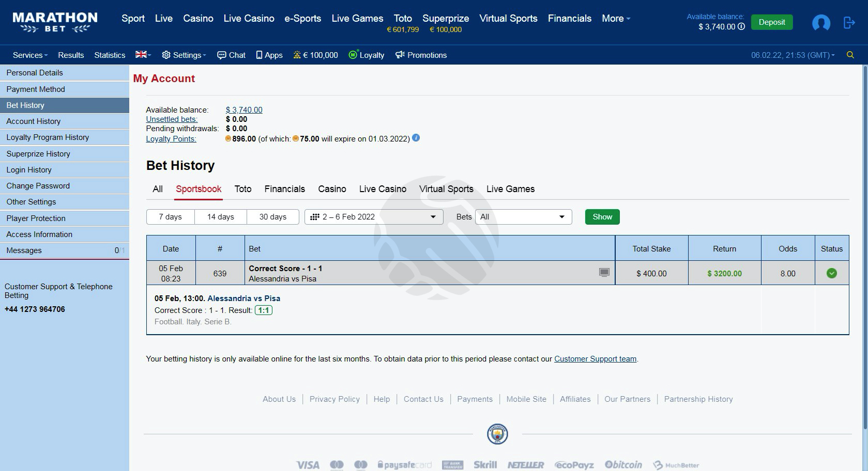
Task: Switch to the Virtual Sports history tab
Action: pyautogui.click(x=446, y=189)
